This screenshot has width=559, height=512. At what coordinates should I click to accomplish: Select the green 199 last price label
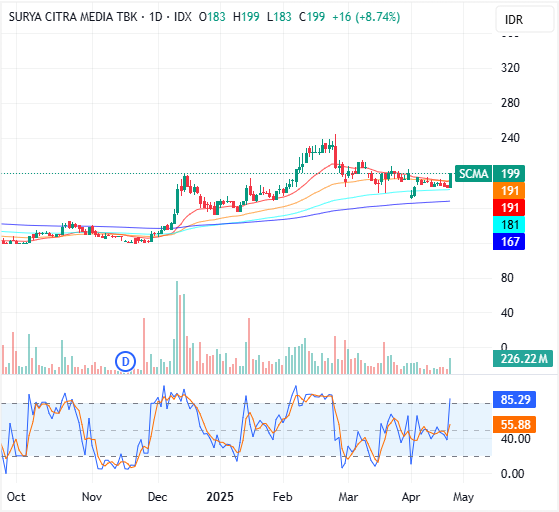(x=509, y=174)
